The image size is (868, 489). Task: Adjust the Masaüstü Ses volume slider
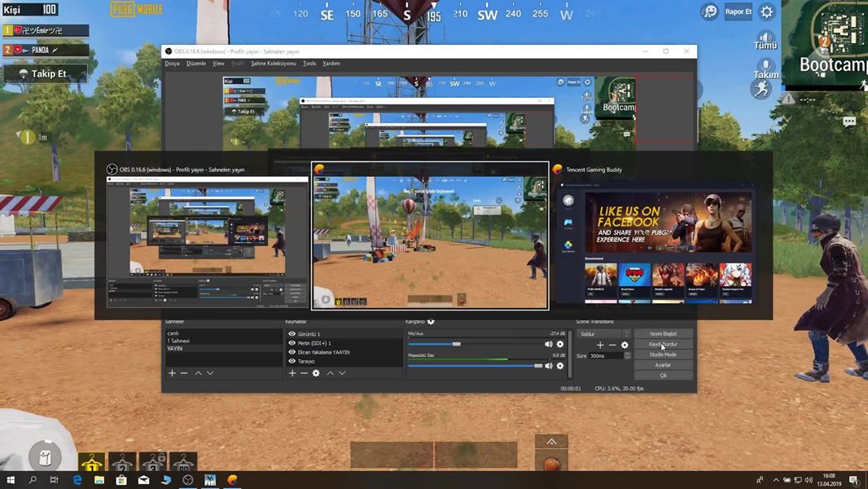point(475,365)
